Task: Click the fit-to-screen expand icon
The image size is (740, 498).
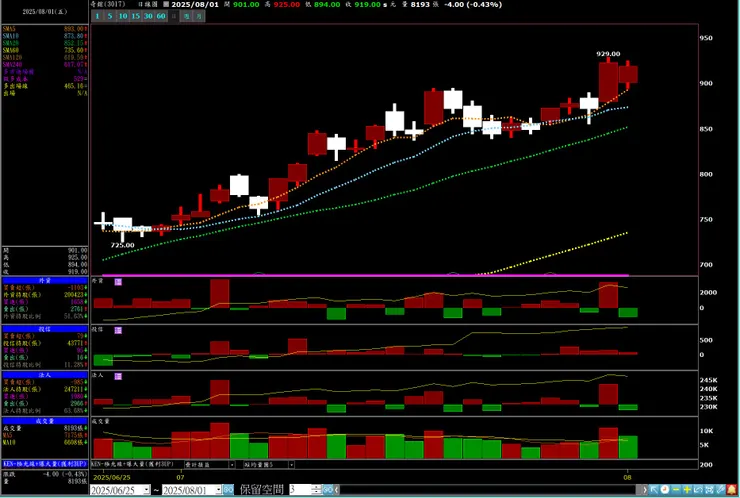Action: click(x=709, y=490)
